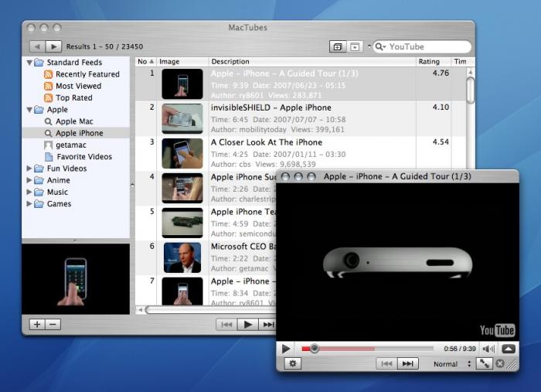Select invisibleSHIELD - Apple iPhone thumbnail

182,119
